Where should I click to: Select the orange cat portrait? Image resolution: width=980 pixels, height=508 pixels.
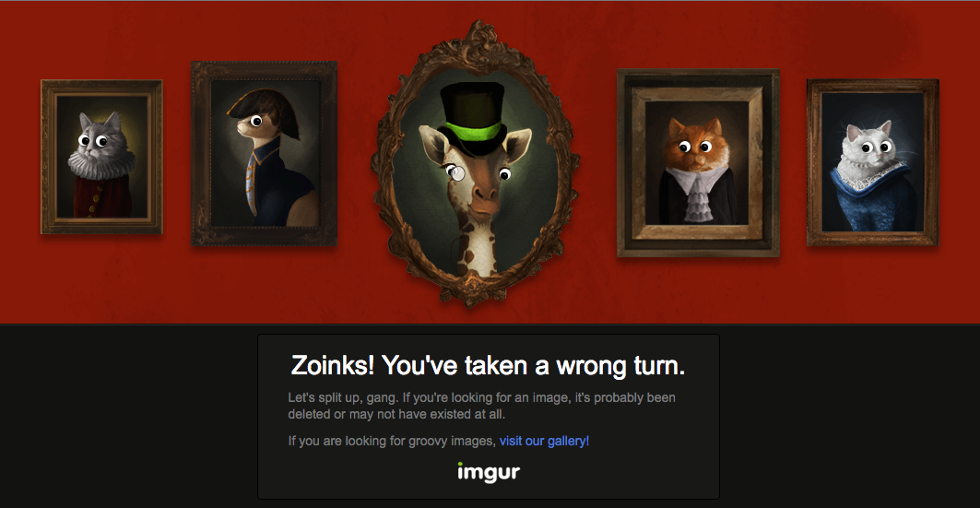698,162
